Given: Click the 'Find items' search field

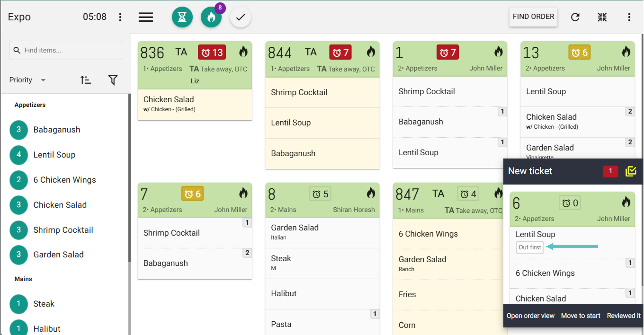Looking at the screenshot, I should (66, 50).
